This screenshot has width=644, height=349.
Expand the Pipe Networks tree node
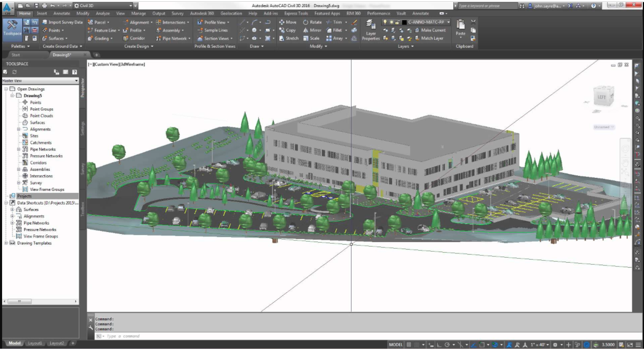[18, 149]
